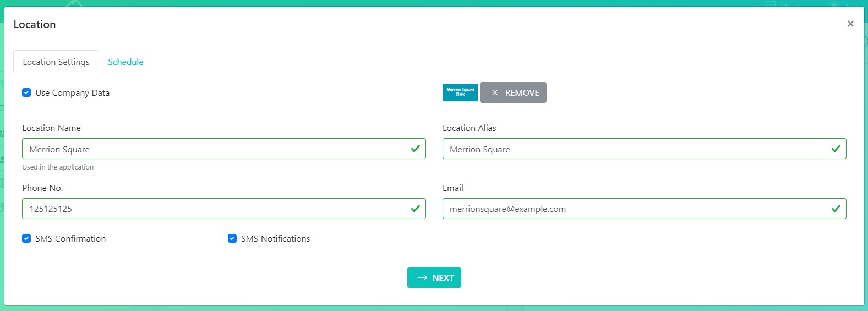Click the green checkmark in Location Name

pyautogui.click(x=415, y=149)
